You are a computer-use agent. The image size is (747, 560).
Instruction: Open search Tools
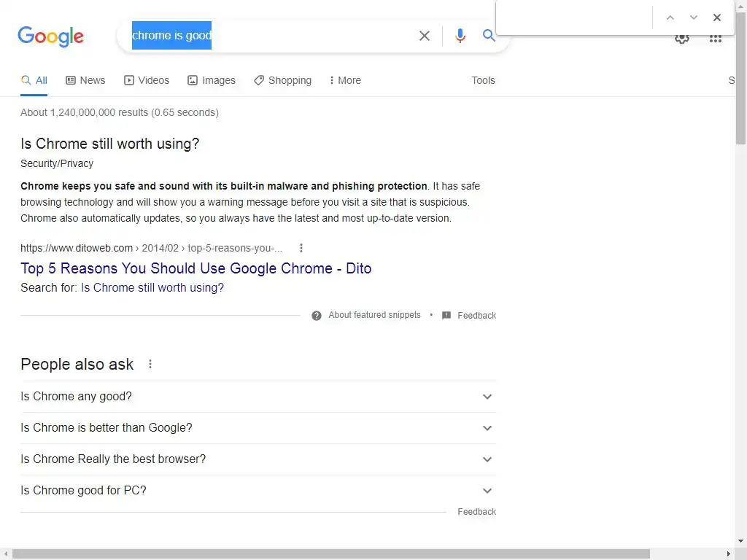[483, 80]
